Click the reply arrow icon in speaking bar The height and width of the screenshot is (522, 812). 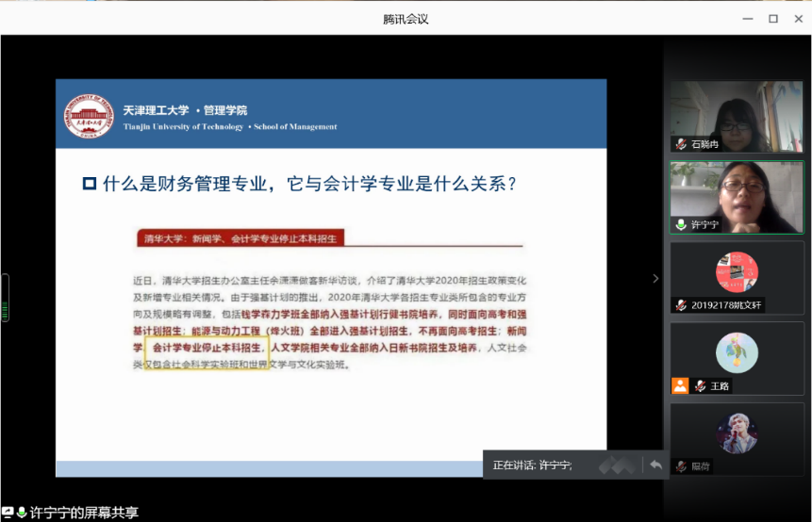point(655,465)
